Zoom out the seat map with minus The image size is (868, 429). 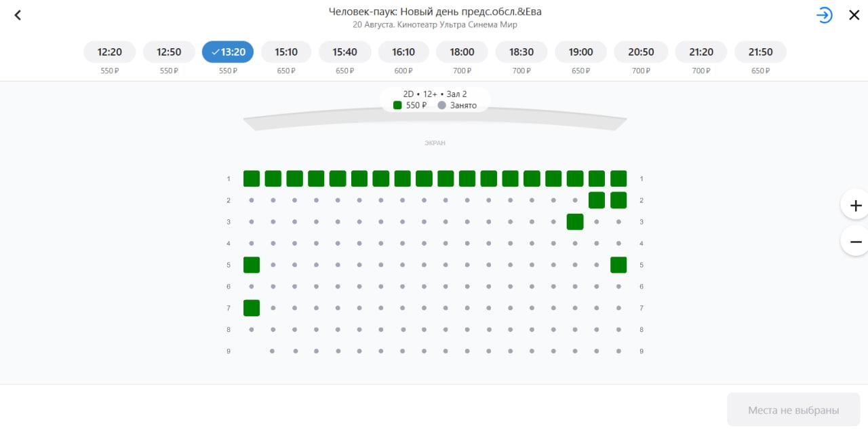pyautogui.click(x=855, y=241)
